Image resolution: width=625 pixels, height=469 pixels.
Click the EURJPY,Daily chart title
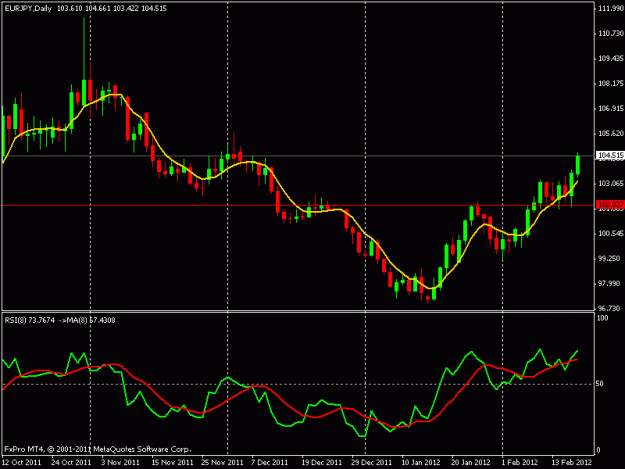28,8
